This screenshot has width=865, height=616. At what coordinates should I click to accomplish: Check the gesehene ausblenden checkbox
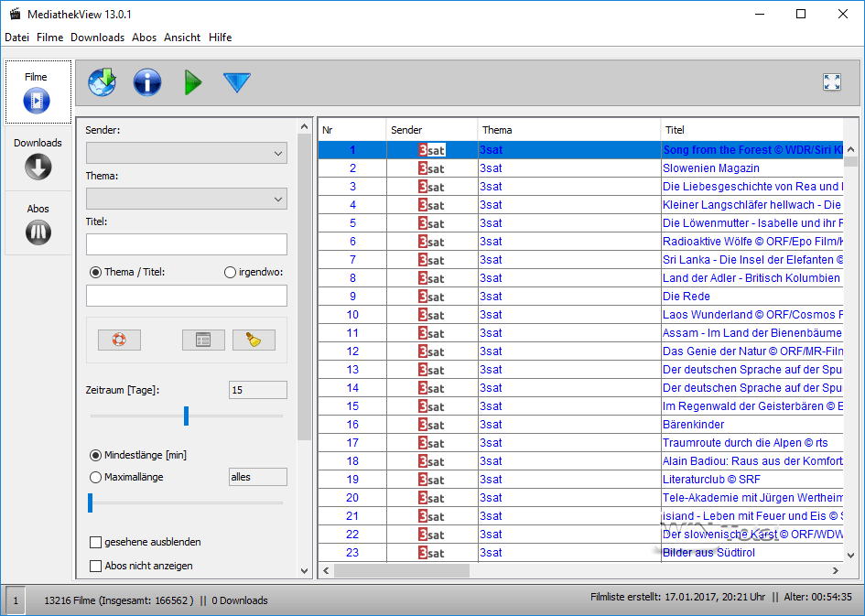point(95,542)
